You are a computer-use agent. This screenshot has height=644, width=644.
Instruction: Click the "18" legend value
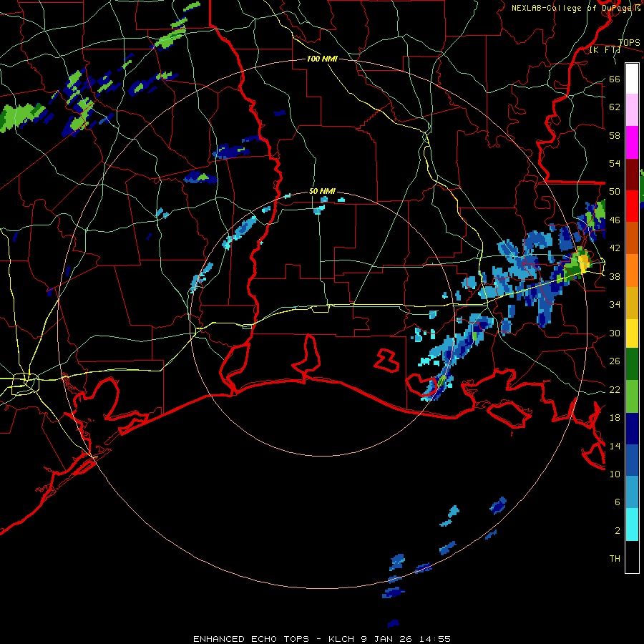[615, 418]
